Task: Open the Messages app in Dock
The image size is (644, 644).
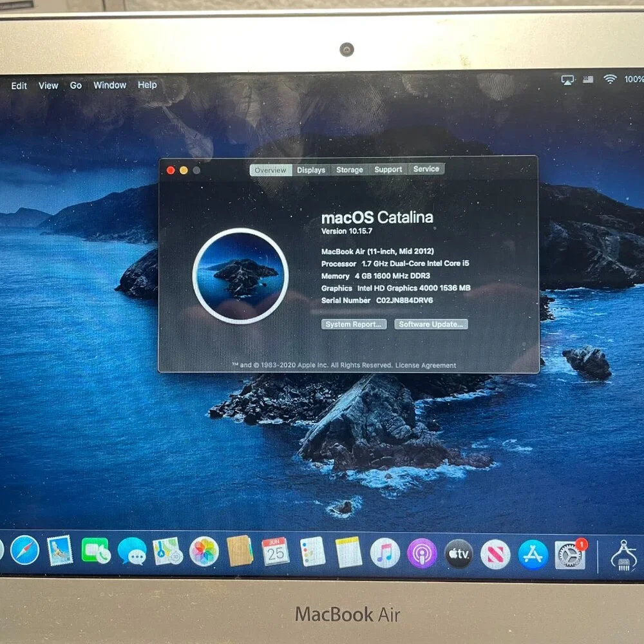Action: 132,551
